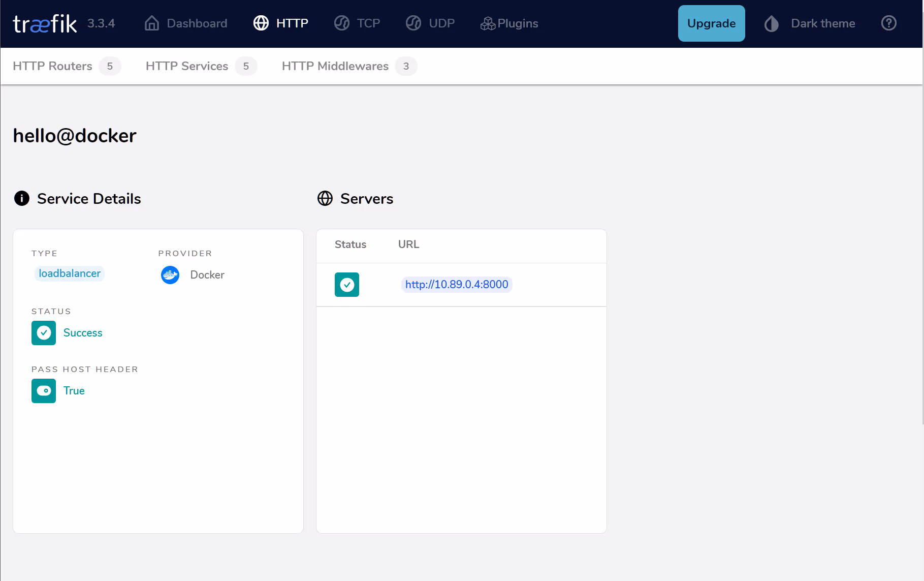Open the TCP section
Image resolution: width=924 pixels, height=581 pixels.
pyautogui.click(x=357, y=23)
